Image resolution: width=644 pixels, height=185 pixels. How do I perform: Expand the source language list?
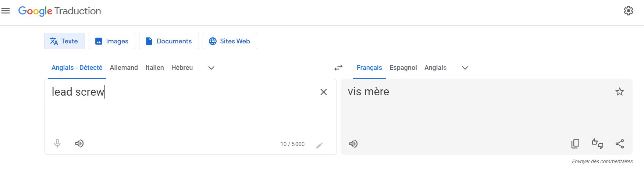(211, 68)
